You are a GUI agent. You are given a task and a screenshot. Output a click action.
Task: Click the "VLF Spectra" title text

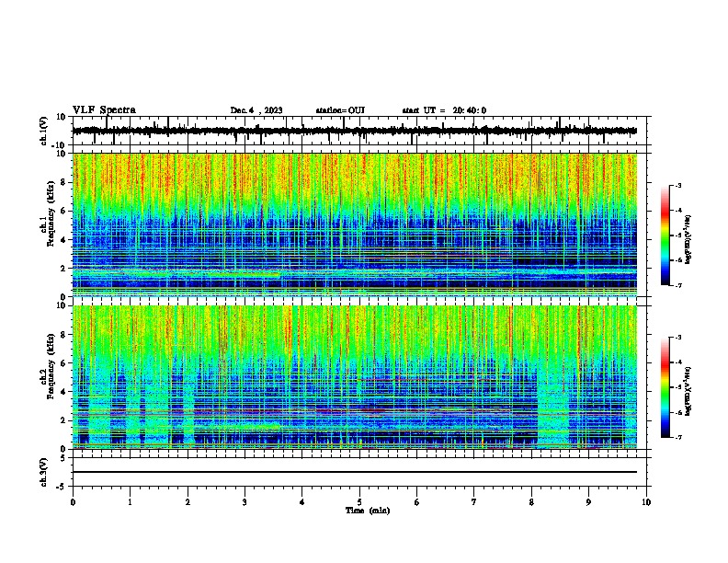click(x=104, y=110)
